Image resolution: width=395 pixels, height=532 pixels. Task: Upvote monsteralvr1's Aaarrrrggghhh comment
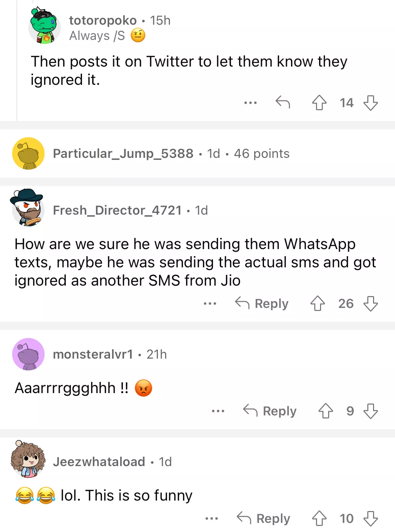coord(325,411)
